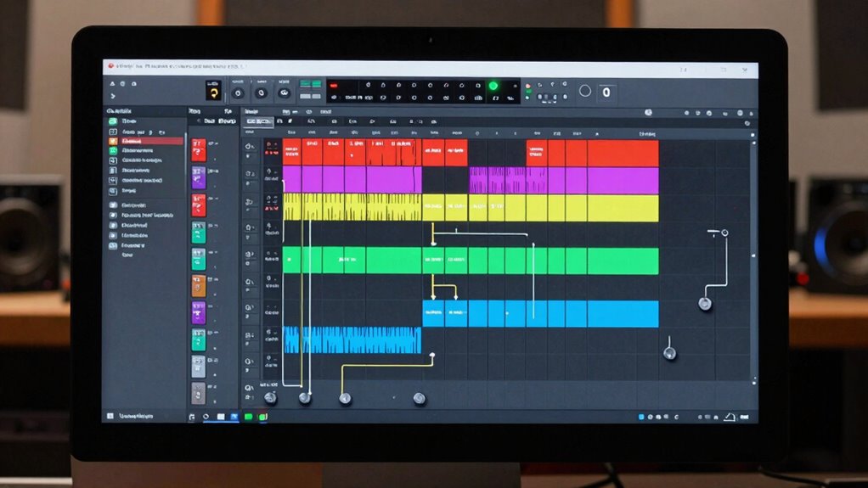Select the orange track color block
This screenshot has height=488, width=868.
tap(198, 285)
